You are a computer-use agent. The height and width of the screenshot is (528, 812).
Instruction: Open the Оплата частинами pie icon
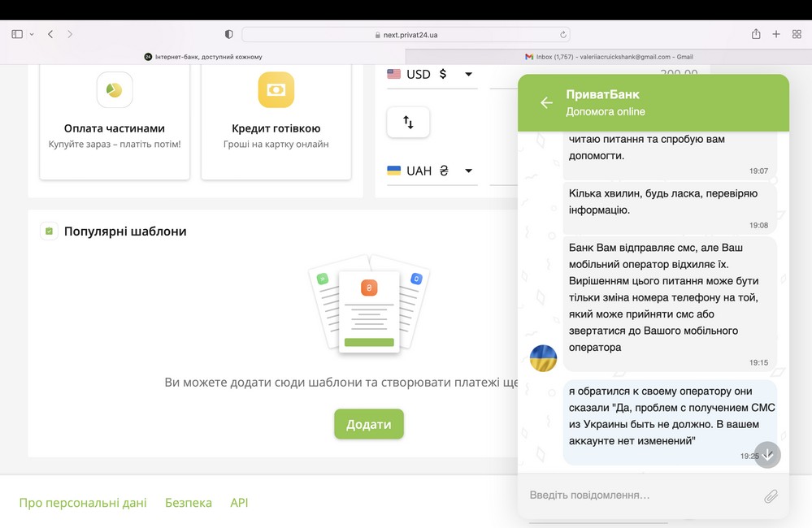(x=115, y=90)
